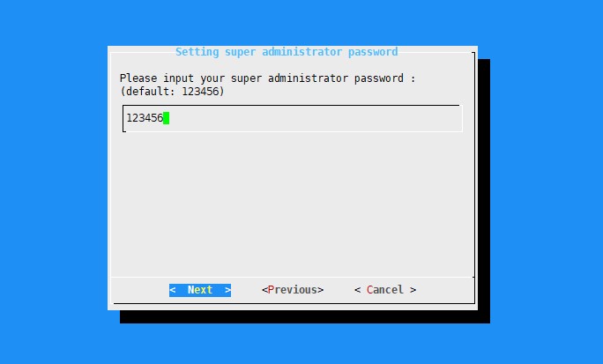Click the left angle bracket of Previous
This screenshot has width=603, height=364.
pos(264,290)
